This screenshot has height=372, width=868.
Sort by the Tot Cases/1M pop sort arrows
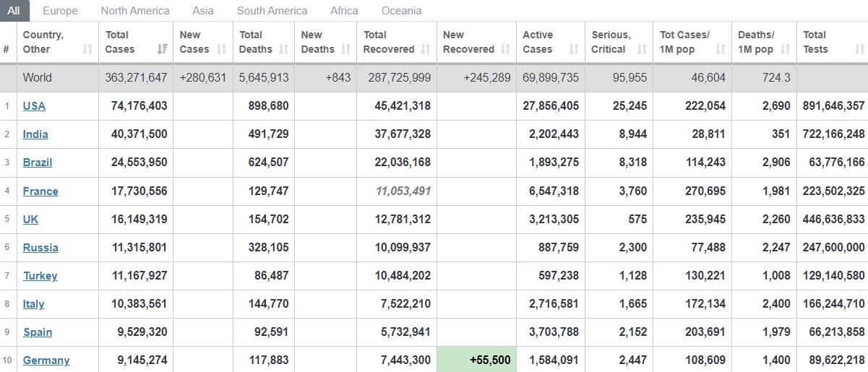pos(721,50)
